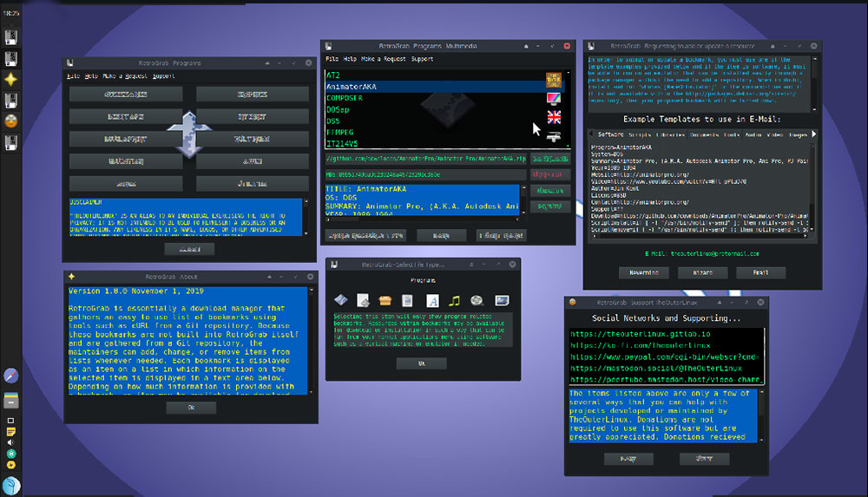Click the left arrow beside the Software tab
The height and width of the screenshot is (497, 868).
590,134
